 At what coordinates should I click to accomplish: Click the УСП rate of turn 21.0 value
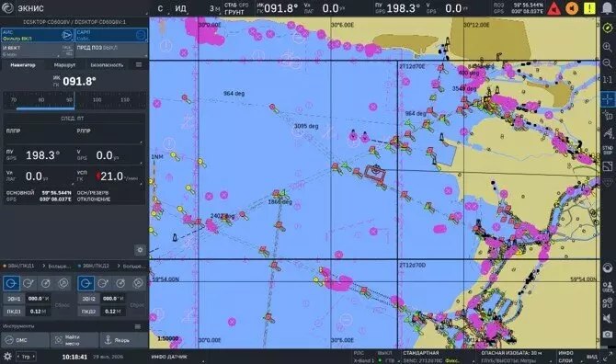111,176
